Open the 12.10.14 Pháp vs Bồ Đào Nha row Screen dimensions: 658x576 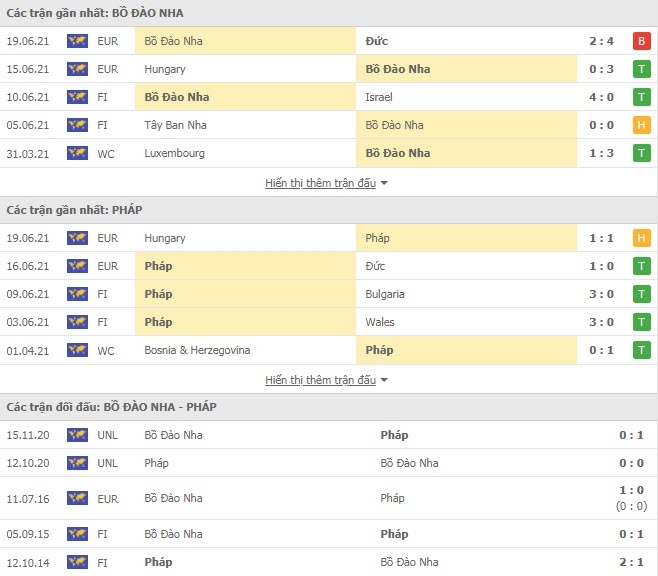pyautogui.click(x=329, y=562)
